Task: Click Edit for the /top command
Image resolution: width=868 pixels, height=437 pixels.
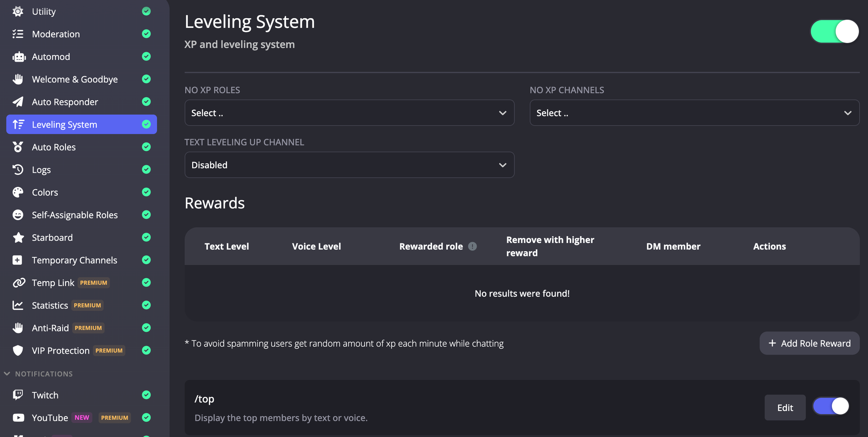Action: (785, 407)
